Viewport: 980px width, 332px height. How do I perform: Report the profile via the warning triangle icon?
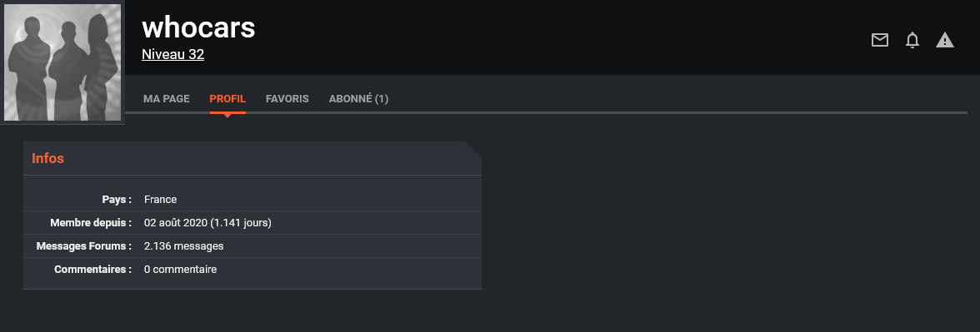(944, 40)
